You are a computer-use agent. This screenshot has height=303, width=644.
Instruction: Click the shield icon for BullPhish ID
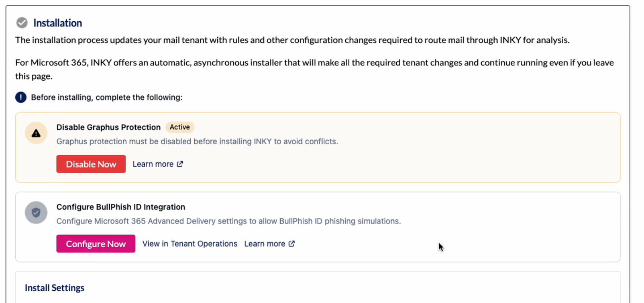[36, 213]
